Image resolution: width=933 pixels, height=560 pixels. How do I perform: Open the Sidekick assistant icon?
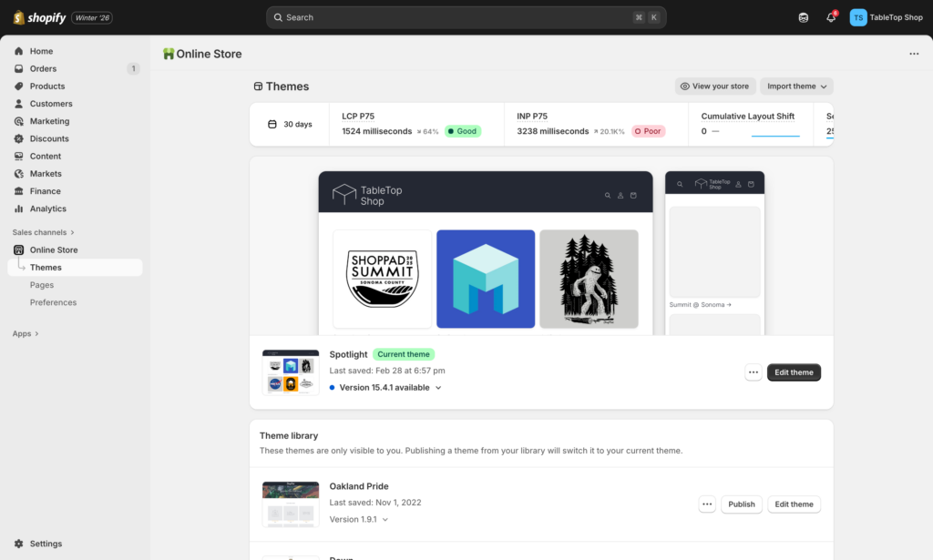click(804, 18)
